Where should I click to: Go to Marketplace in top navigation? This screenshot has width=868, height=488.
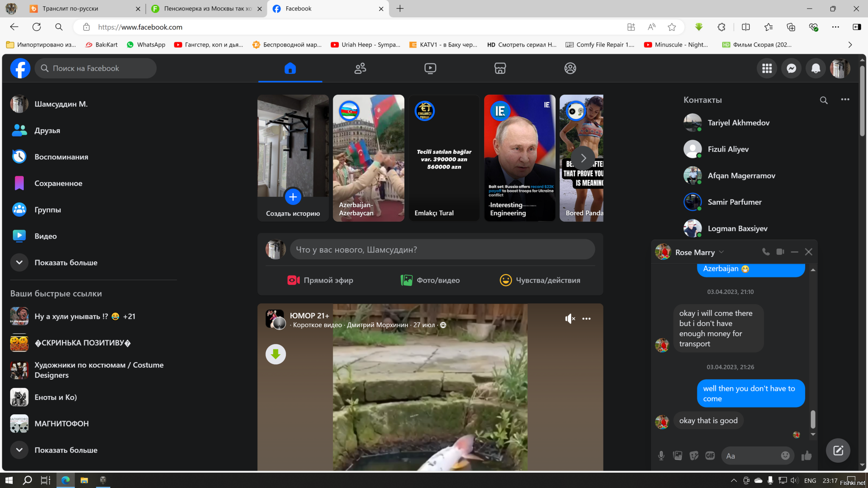pos(500,68)
